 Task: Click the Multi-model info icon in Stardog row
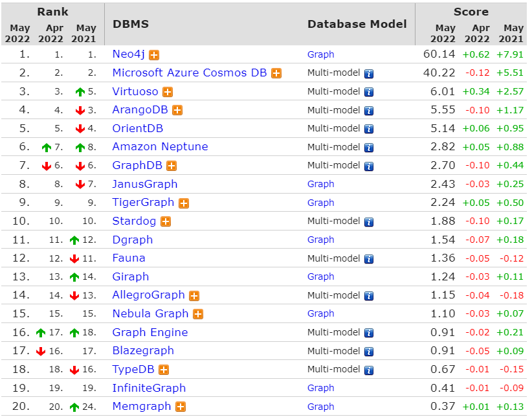pyautogui.click(x=369, y=222)
